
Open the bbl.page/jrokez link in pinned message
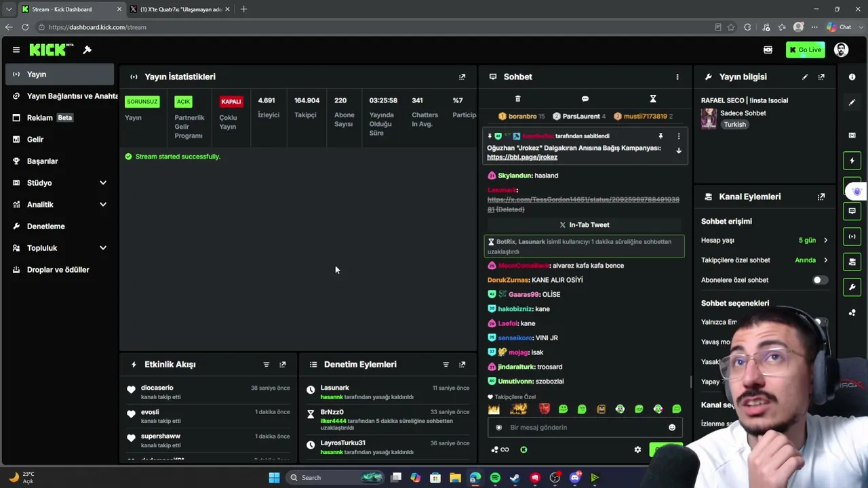coord(522,157)
